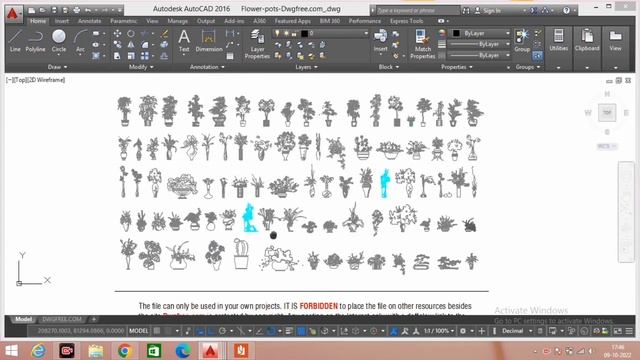Expand the Block panel

[389, 67]
